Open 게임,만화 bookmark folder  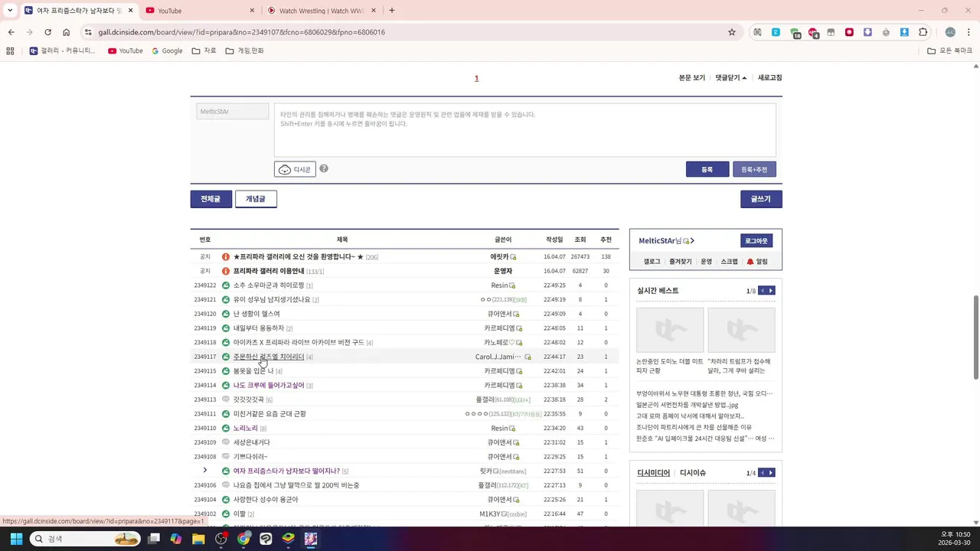[x=244, y=51]
